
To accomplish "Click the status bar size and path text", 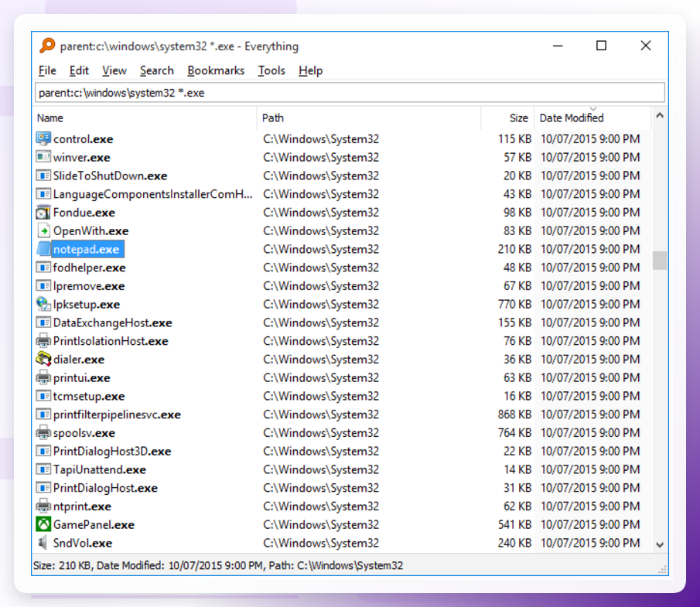I will pos(218,565).
